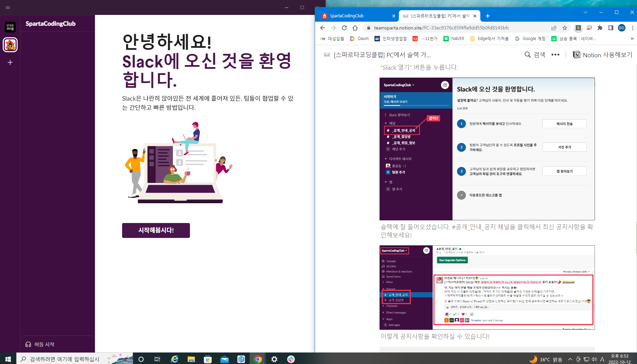This screenshot has height=364, width=637.
Task: Open Cortana circle on taskbar
Action: pyautogui.click(x=141, y=359)
